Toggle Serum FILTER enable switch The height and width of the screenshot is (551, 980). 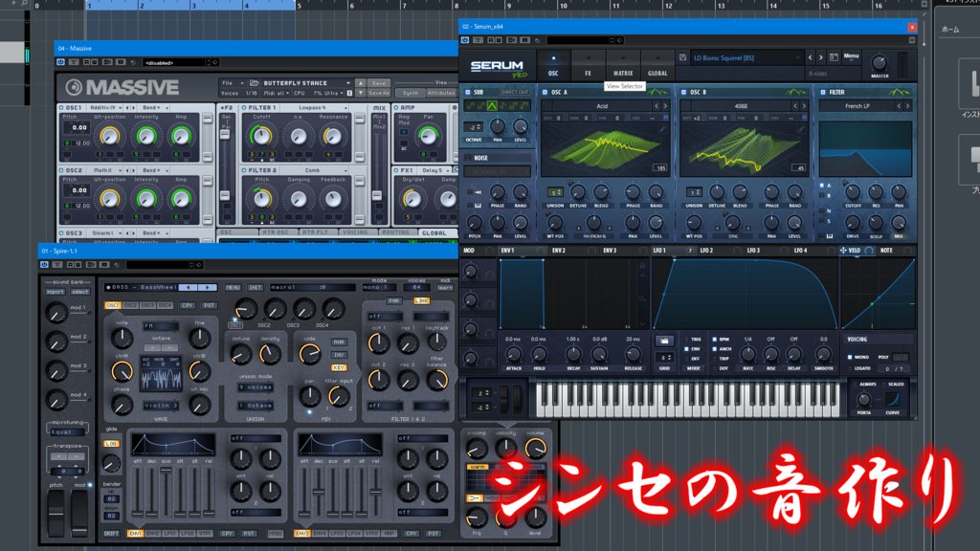[823, 92]
